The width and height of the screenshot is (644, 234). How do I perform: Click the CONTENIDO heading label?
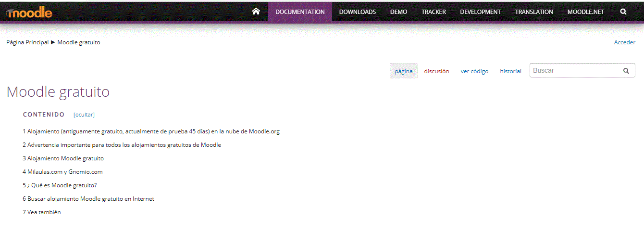click(44, 115)
